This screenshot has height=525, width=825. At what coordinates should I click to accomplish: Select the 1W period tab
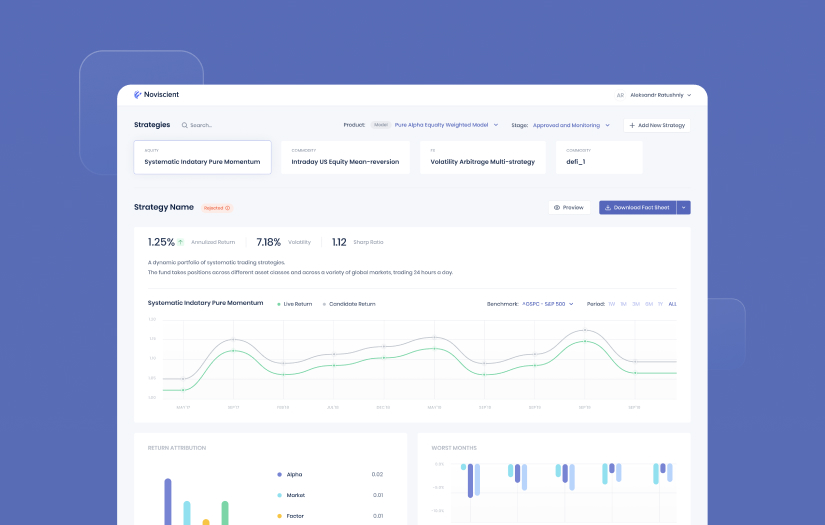(611, 304)
